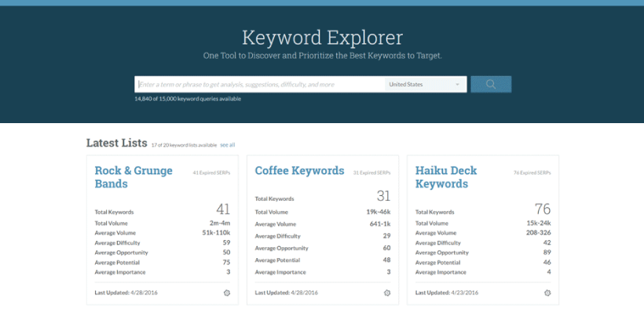
Task: Open settings gear on Rock & Grunge Bands card
Action: (x=227, y=293)
